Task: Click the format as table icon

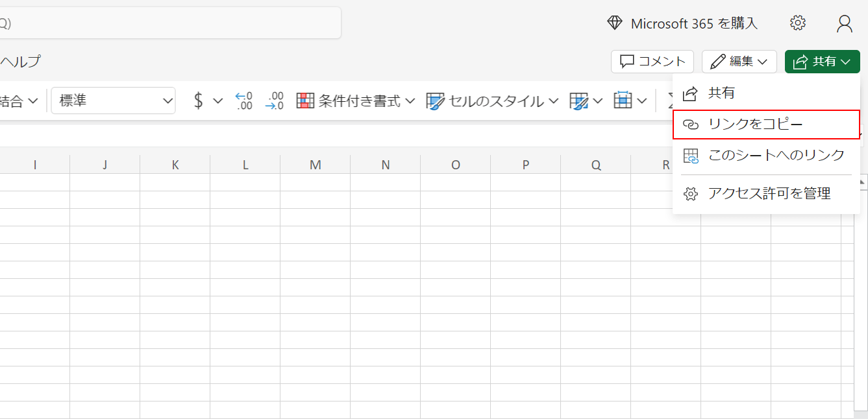Action: pyautogui.click(x=579, y=101)
